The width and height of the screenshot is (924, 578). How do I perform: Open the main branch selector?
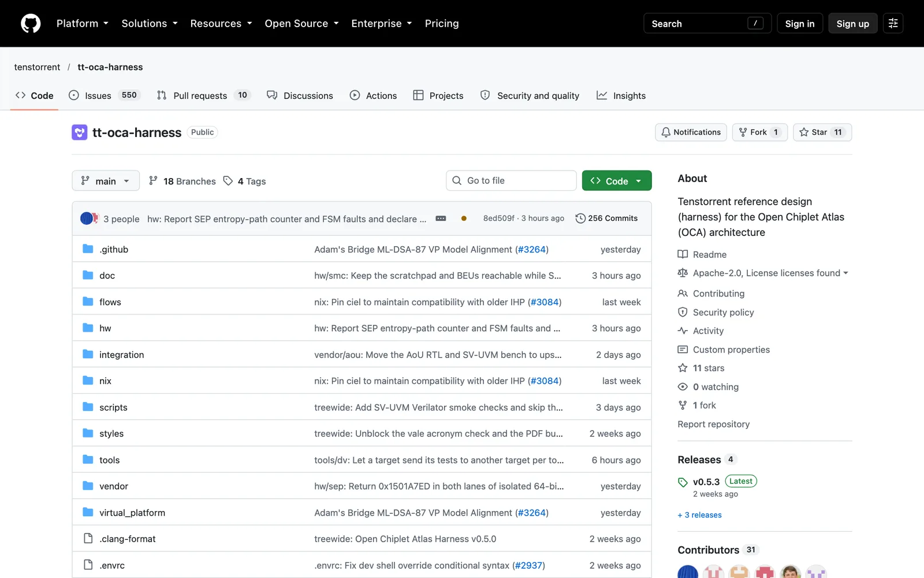click(106, 181)
